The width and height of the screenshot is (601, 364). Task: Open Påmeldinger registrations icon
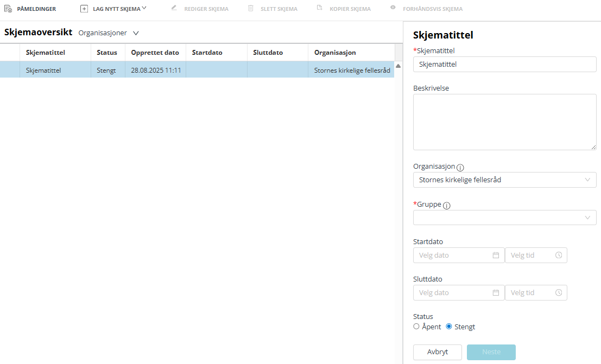click(x=8, y=9)
